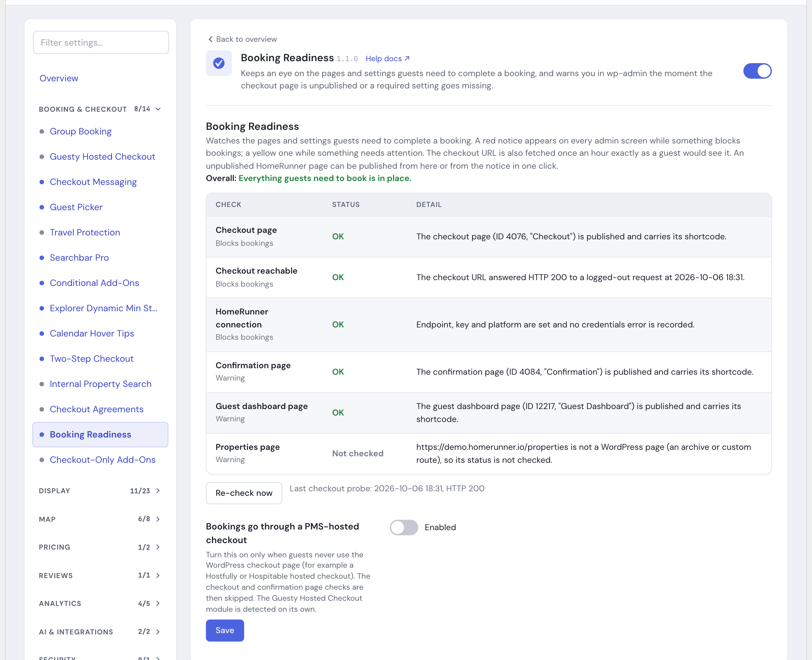Go to Guest Picker settings
Image resolution: width=812 pixels, height=660 pixels.
(x=76, y=207)
